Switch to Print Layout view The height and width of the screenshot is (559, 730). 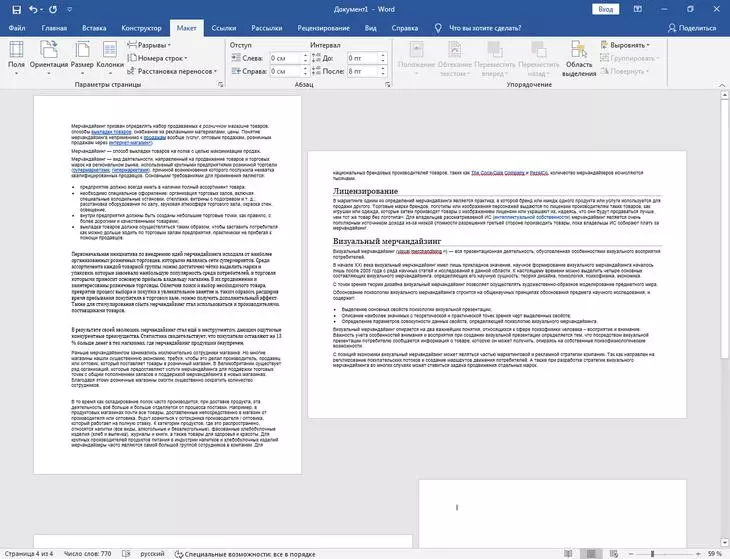coord(591,554)
